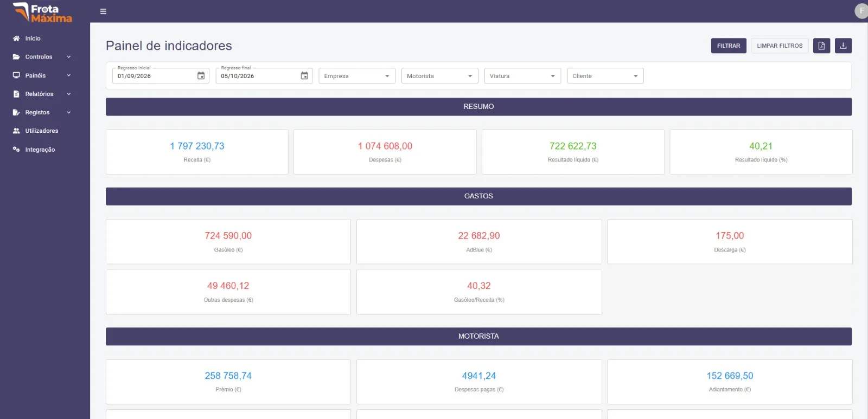868x419 pixels.
Task: Click the Descarga value 175,00
Action: pyautogui.click(x=730, y=236)
